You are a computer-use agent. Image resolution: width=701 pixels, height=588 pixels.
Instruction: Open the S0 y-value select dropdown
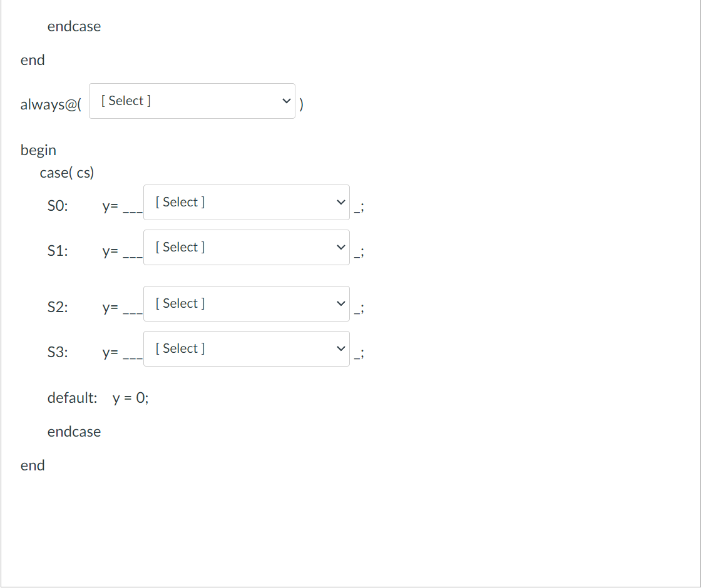[246, 203]
